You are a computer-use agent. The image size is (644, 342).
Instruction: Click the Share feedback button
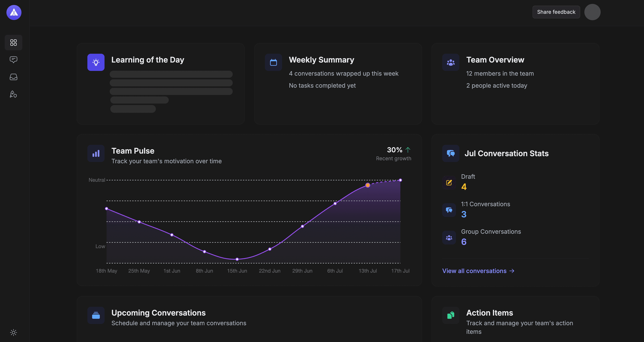point(556,12)
